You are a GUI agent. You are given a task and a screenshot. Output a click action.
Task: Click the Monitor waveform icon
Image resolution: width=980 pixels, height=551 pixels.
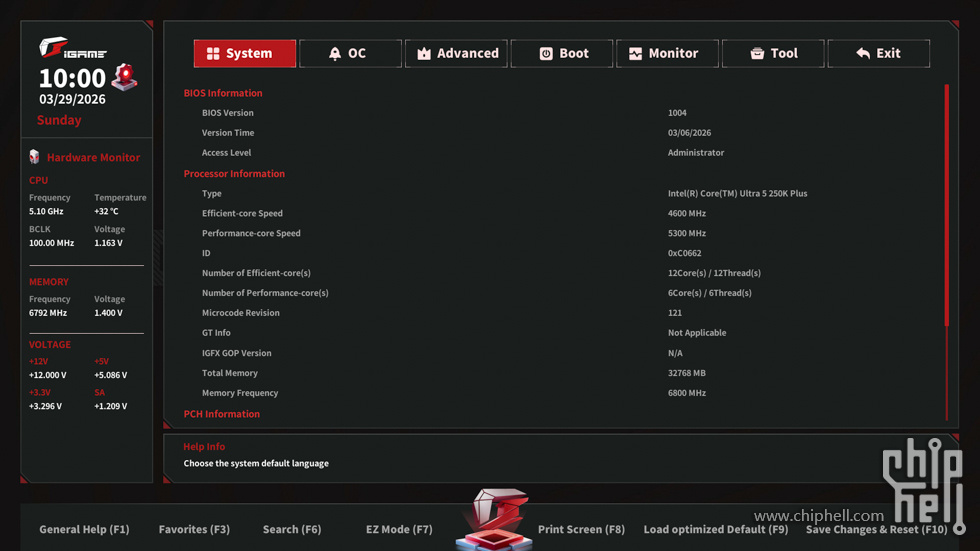(x=635, y=54)
